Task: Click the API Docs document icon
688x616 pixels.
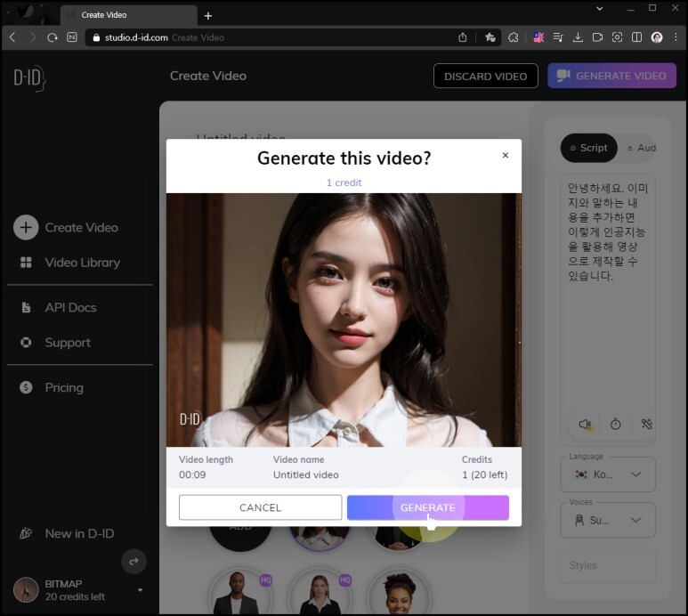Action: [x=26, y=308]
